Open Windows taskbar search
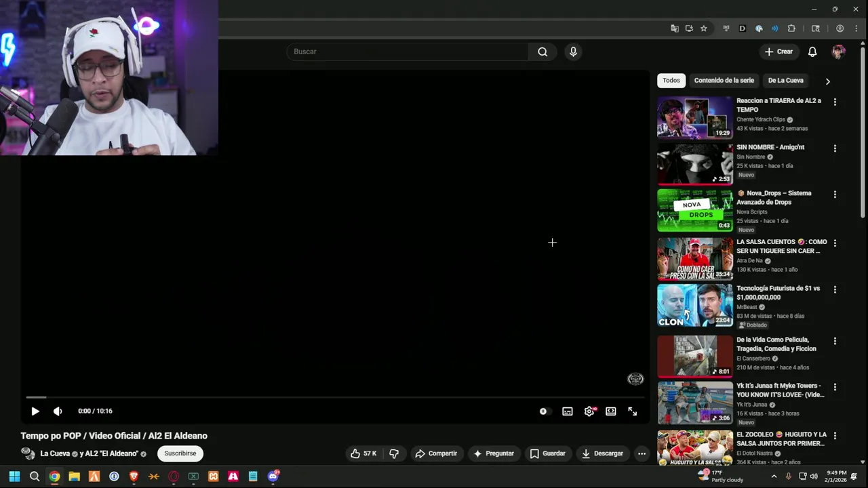Viewport: 868px width, 488px height. (35, 476)
